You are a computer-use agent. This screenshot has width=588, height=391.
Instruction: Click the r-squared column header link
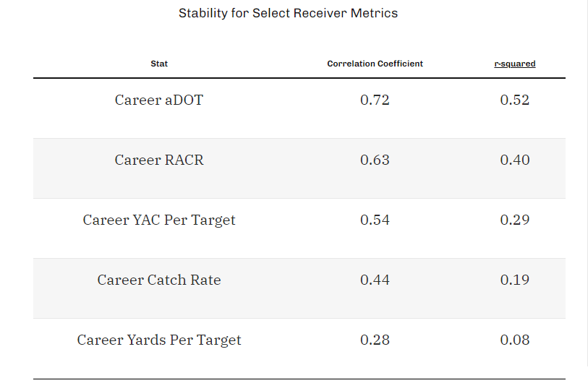point(514,64)
